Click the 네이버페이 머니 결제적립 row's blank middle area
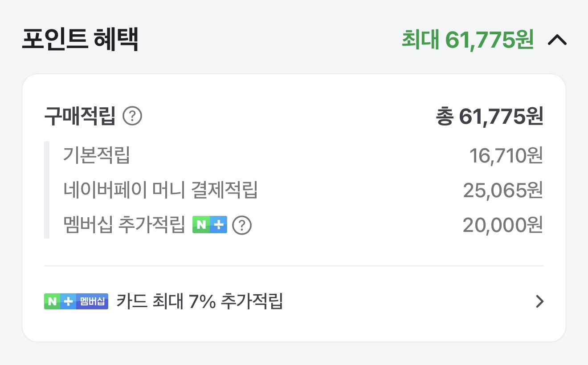 pos(356,191)
